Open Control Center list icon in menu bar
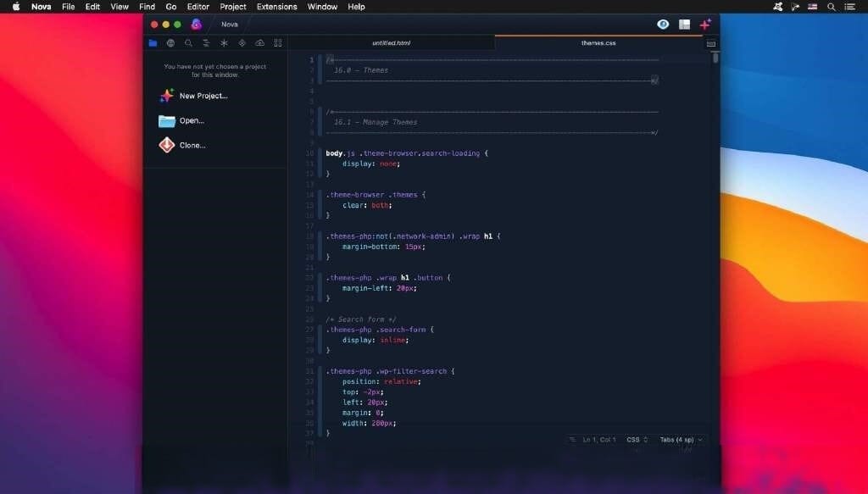Viewport: 868px width, 494px height. point(849,7)
